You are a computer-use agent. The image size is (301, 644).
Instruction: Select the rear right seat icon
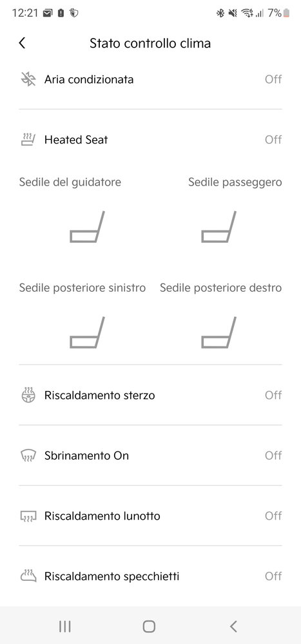click(x=218, y=333)
